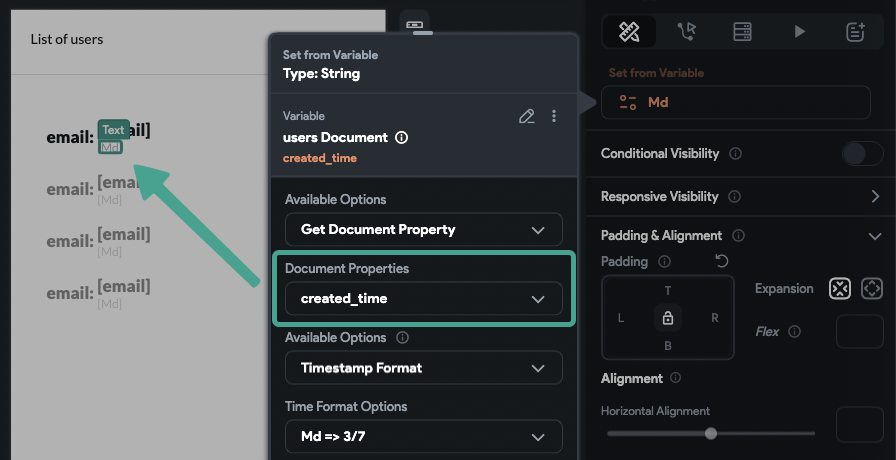
Task: Click the T top padding field
Action: pos(667,291)
